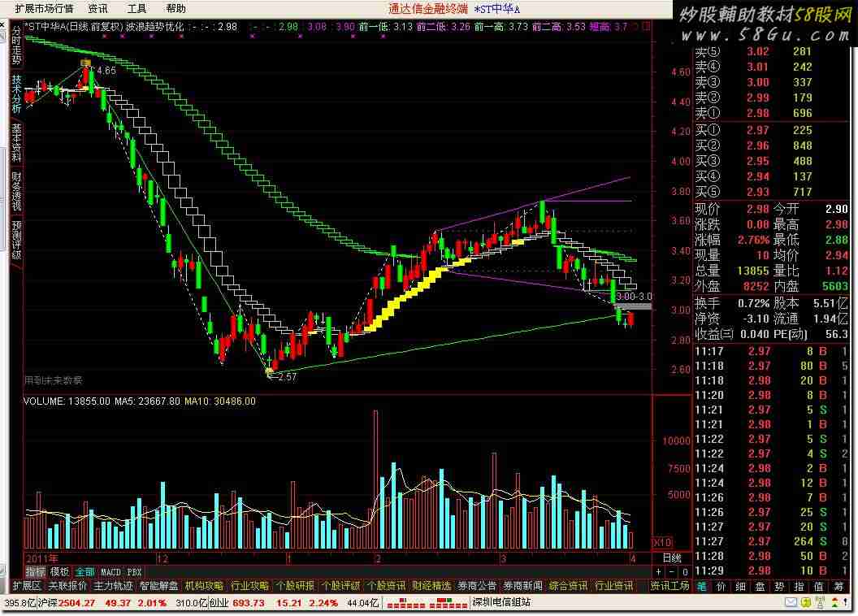The height and width of the screenshot is (616, 858).
Task: Open the 帮助 menu
Action: [175, 8]
